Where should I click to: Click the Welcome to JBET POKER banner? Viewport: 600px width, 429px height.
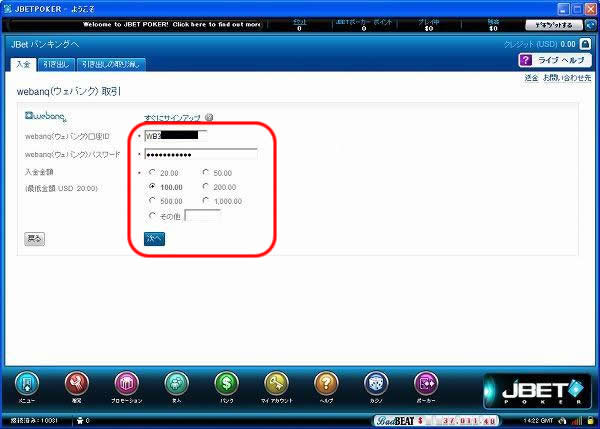pyautogui.click(x=171, y=24)
